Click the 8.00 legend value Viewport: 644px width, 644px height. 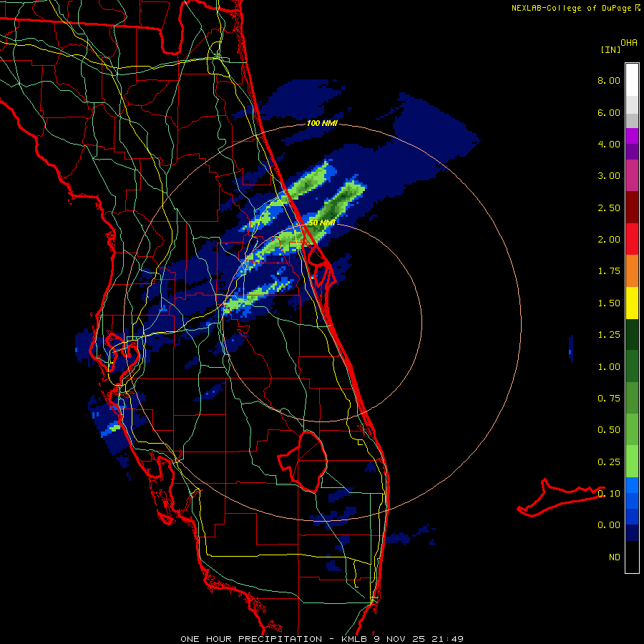(609, 80)
